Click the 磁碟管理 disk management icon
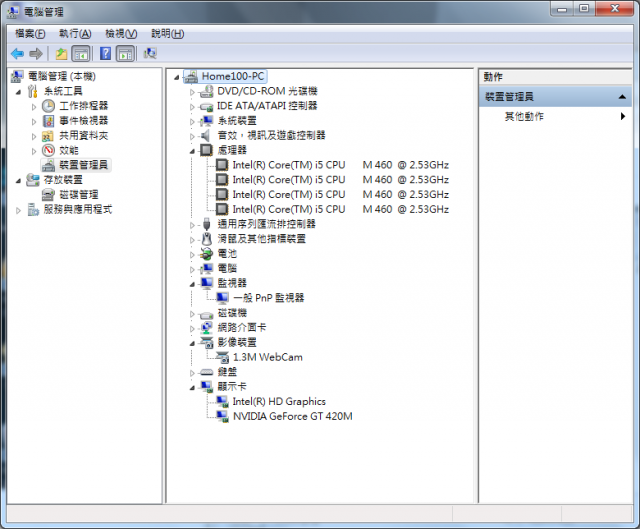640x529 pixels. pyautogui.click(x=48, y=194)
